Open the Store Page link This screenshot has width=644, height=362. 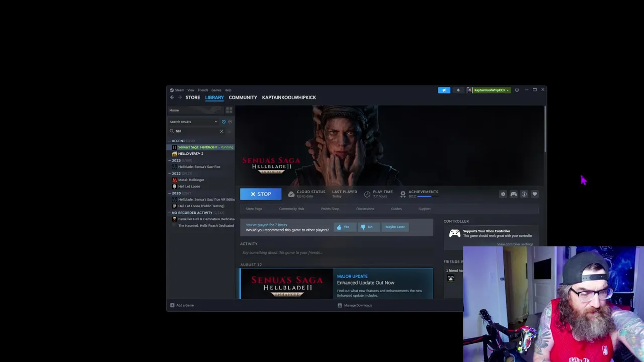pyautogui.click(x=254, y=209)
